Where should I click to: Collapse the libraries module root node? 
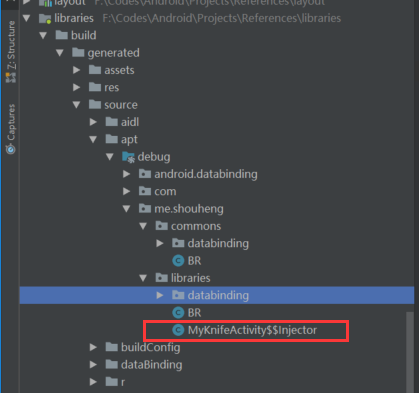(x=26, y=18)
